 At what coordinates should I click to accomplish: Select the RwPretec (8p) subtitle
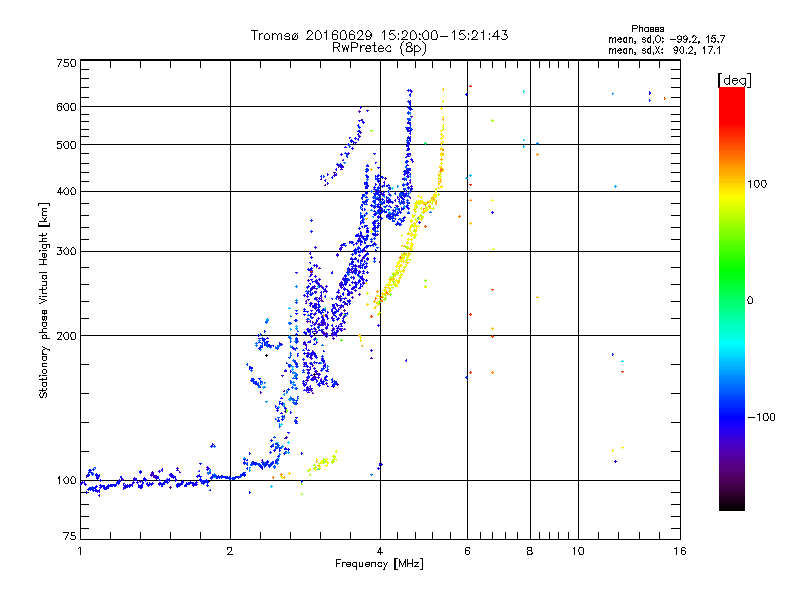(379, 48)
